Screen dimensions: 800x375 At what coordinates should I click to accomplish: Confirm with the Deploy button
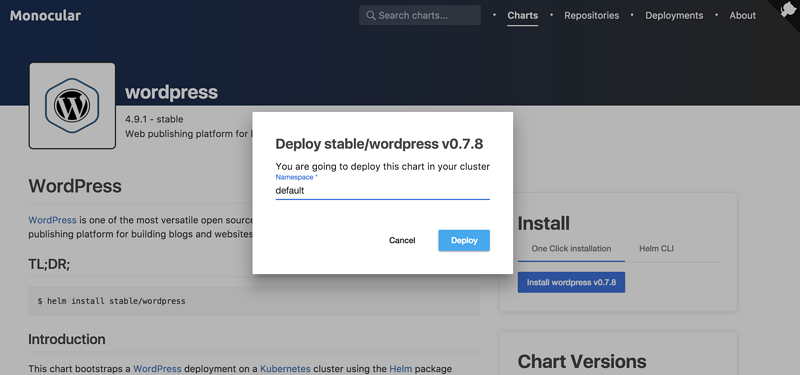point(464,240)
